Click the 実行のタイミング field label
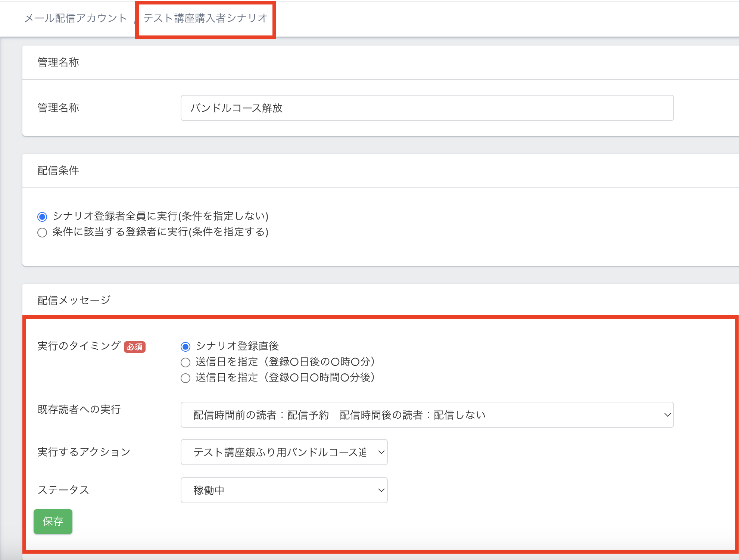Screen dimensions: 739x560 (x=79, y=346)
